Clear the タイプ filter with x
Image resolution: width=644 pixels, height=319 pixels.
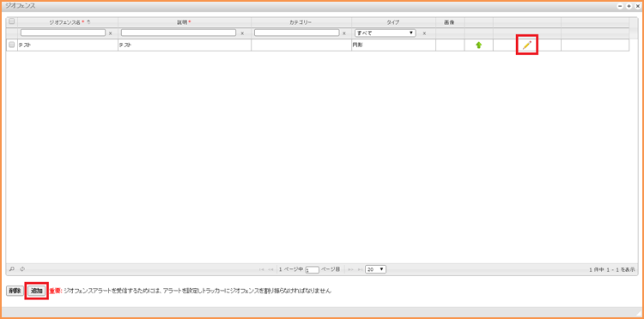[x=424, y=33]
